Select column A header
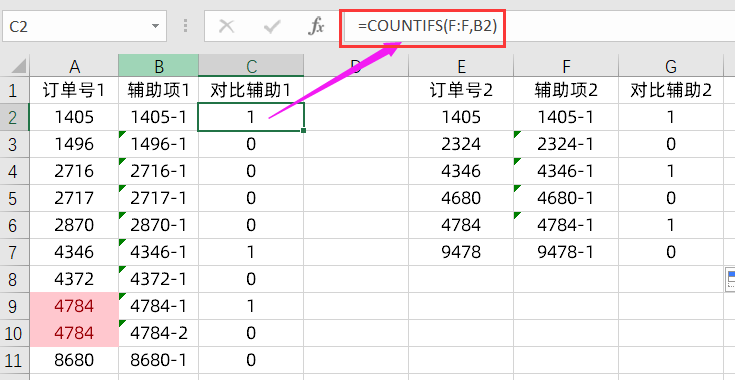The width and height of the screenshot is (735, 380). [x=74, y=66]
